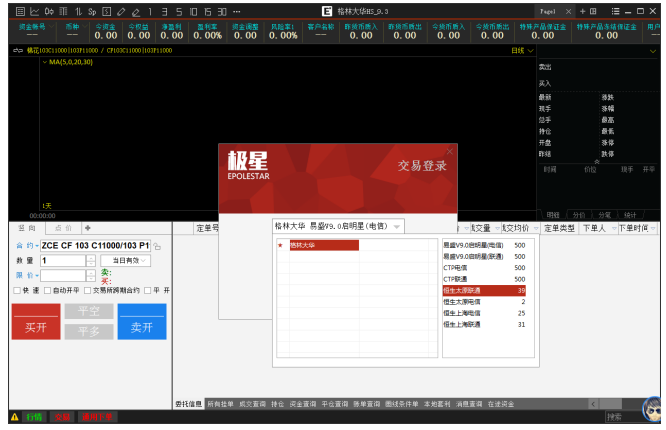
Task: Click the layout grid icon in title bar
Action: point(593,11)
